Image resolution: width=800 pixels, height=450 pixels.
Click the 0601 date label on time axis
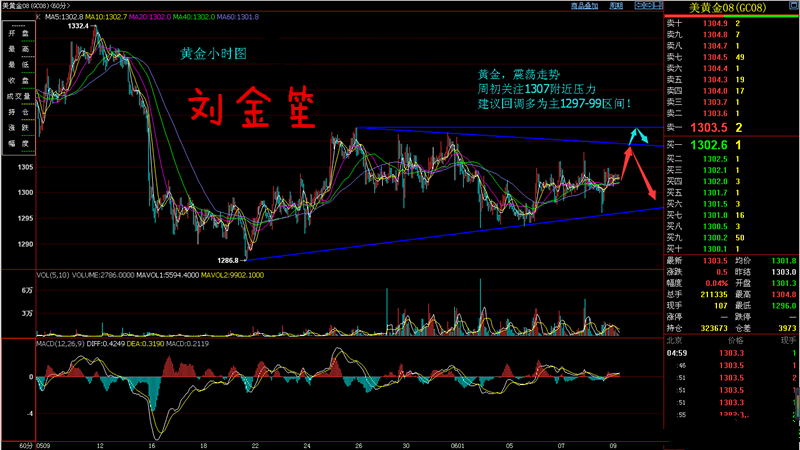point(458,446)
